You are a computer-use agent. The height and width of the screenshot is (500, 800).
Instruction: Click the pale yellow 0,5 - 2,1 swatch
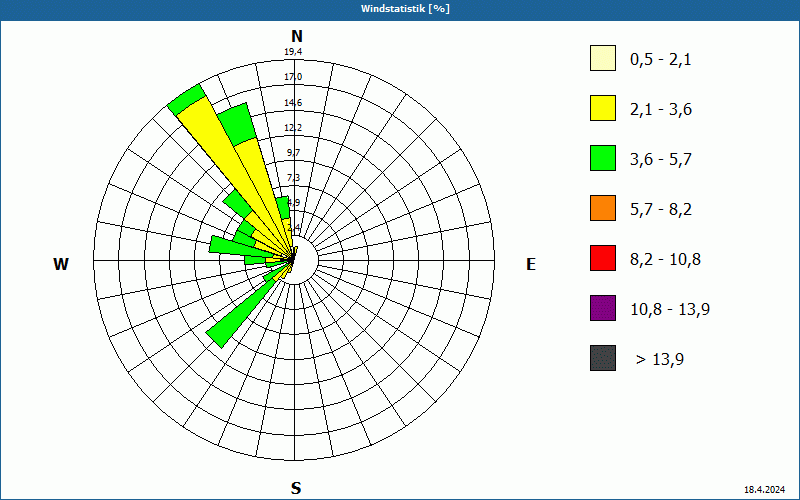pos(603,58)
